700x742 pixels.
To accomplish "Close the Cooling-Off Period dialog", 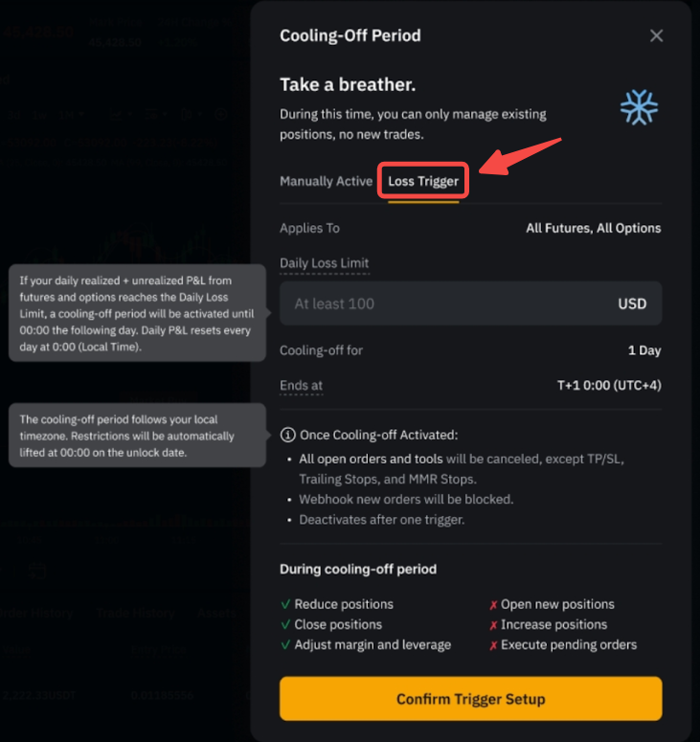I will 656,35.
